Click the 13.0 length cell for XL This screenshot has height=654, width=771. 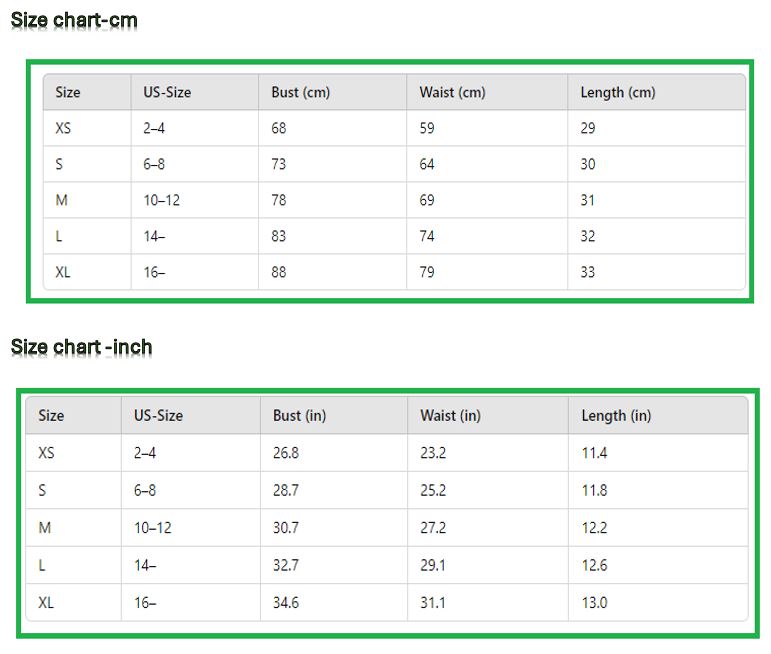pyautogui.click(x=594, y=603)
